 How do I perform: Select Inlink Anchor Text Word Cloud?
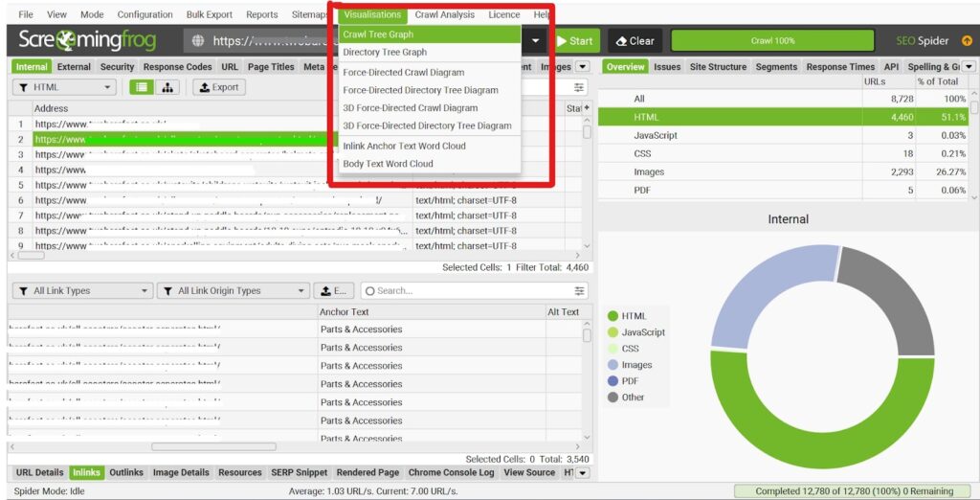[x=430, y=146]
